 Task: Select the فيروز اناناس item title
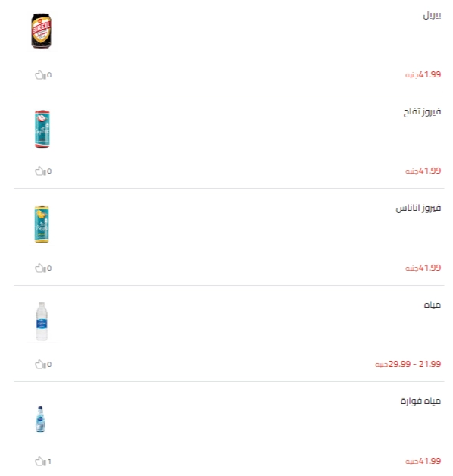418,208
